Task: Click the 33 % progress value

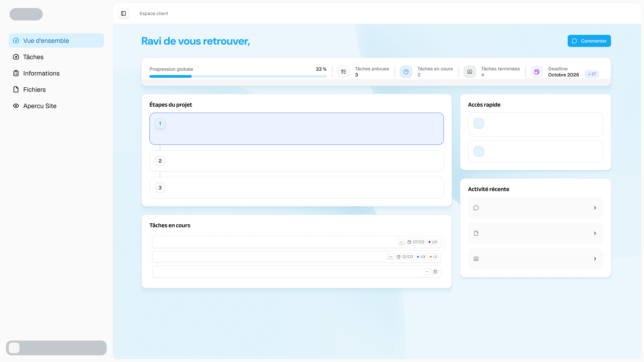Action: [x=321, y=69]
